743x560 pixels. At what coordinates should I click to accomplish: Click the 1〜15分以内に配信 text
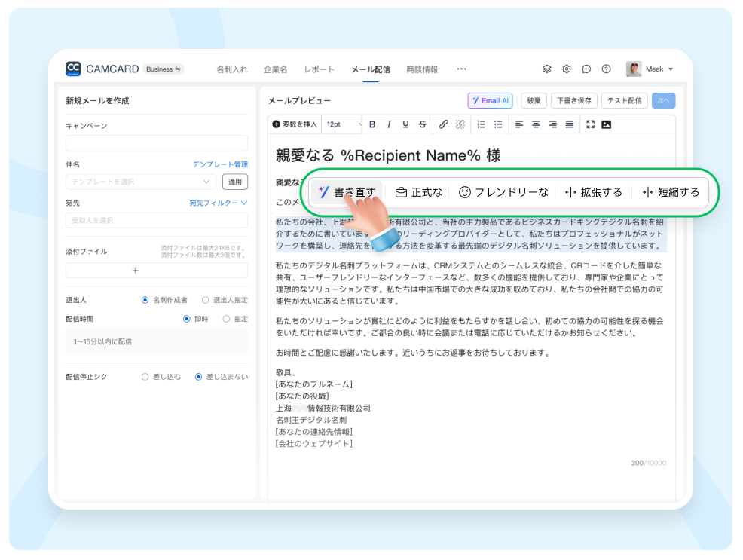point(102,341)
